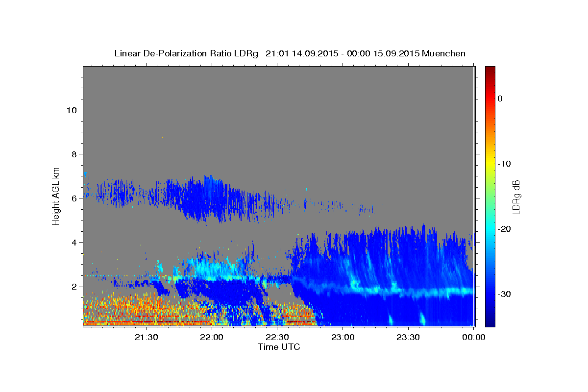Screen dimensions: 588x392
Task: Click the 'LDRg dB' colorbar label
Action: point(516,196)
